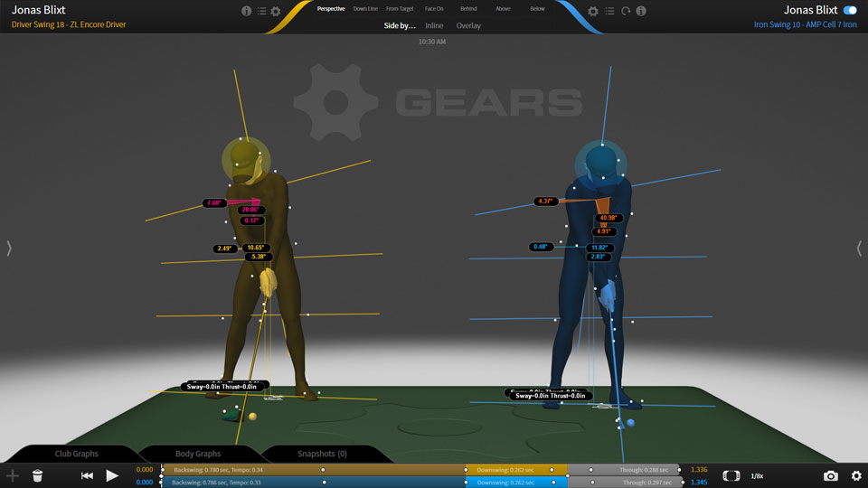The image size is (868, 488).
Task: Toggle the frame view icon near 1/8x
Action: click(731, 476)
